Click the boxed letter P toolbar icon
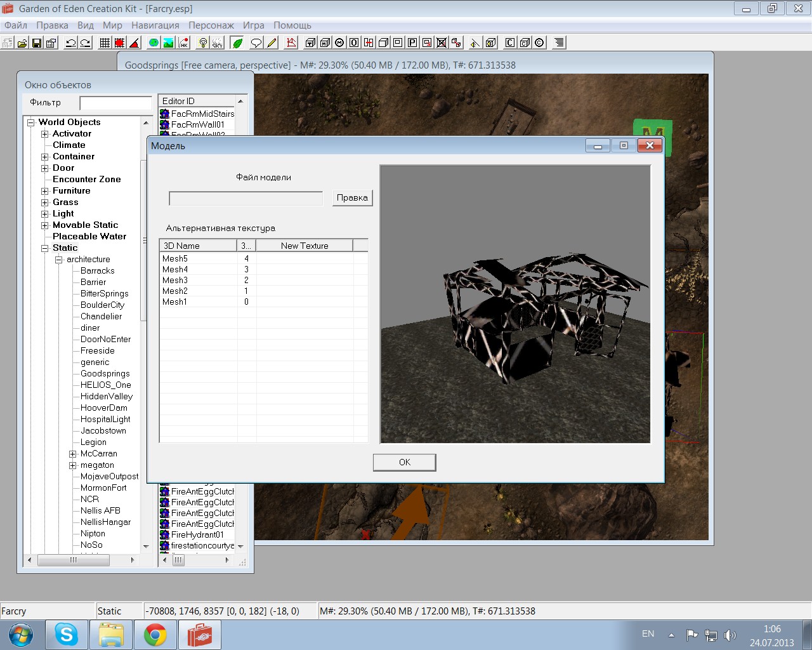 pos(412,43)
